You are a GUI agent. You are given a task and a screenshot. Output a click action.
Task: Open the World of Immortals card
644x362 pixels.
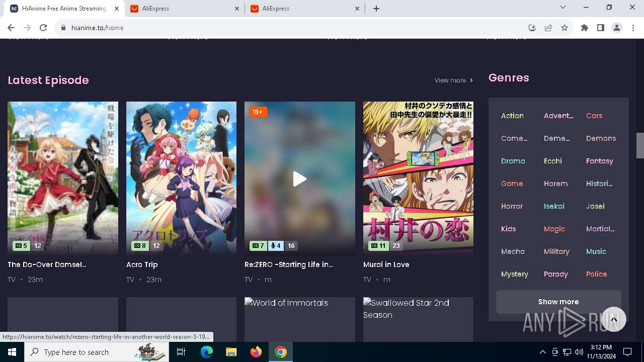[x=300, y=319]
